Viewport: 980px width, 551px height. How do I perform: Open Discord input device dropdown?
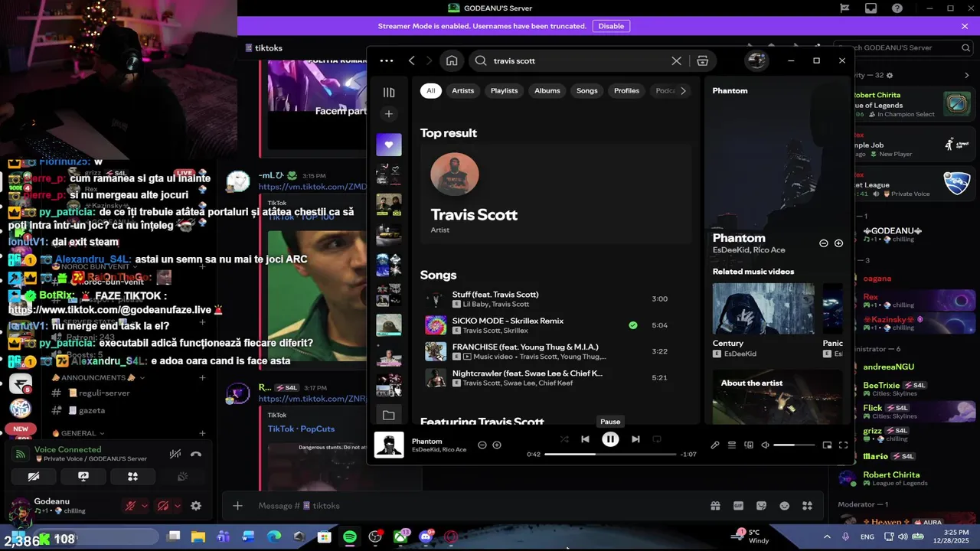[144, 506]
